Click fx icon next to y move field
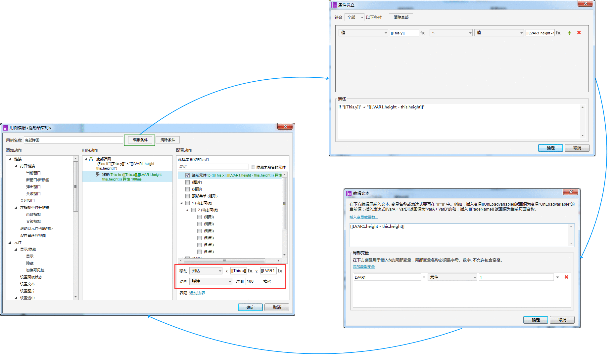This screenshot has height=364, width=613. [x=280, y=270]
